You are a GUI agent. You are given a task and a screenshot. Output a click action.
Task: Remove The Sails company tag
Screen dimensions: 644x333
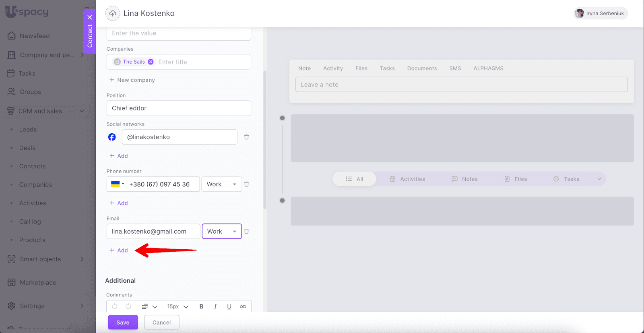[x=151, y=62]
